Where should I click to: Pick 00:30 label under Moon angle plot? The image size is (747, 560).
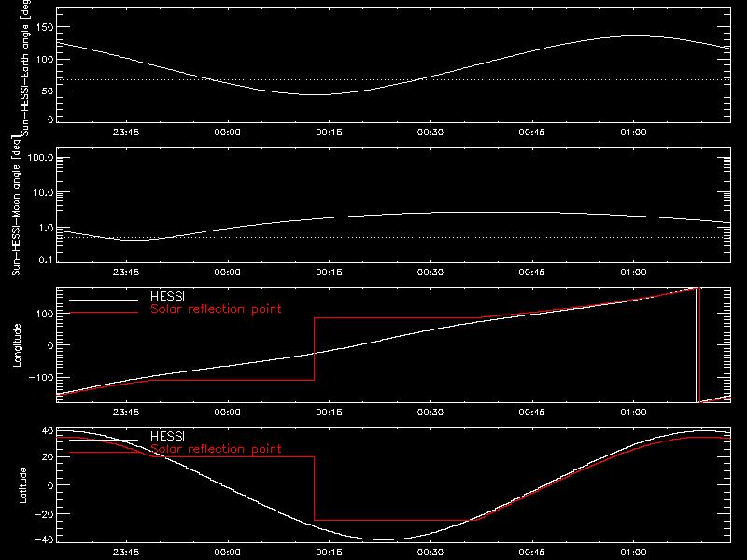430,273
